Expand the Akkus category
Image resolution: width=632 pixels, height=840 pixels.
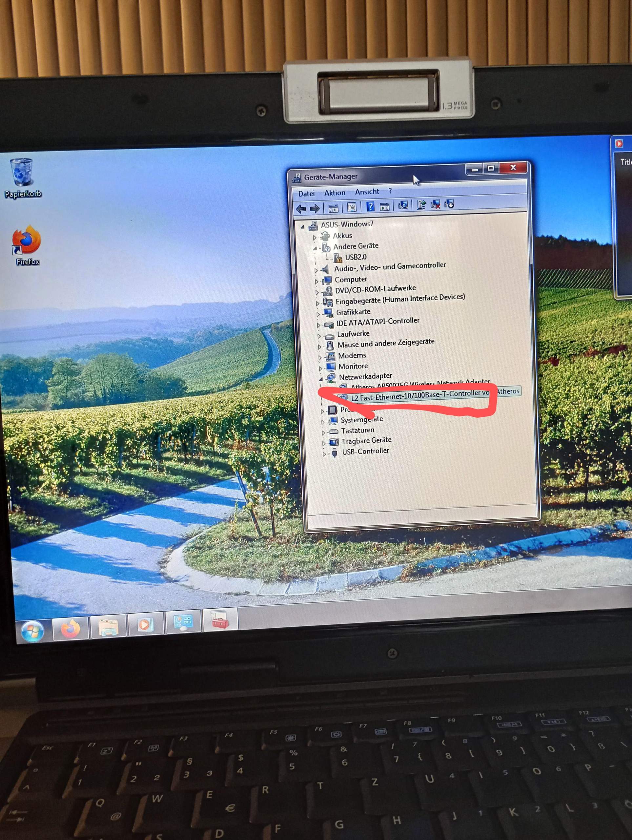point(315,238)
